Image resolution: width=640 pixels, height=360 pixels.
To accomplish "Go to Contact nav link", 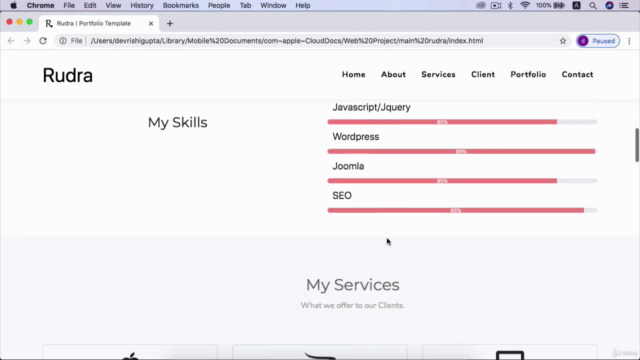I will pyautogui.click(x=577, y=74).
